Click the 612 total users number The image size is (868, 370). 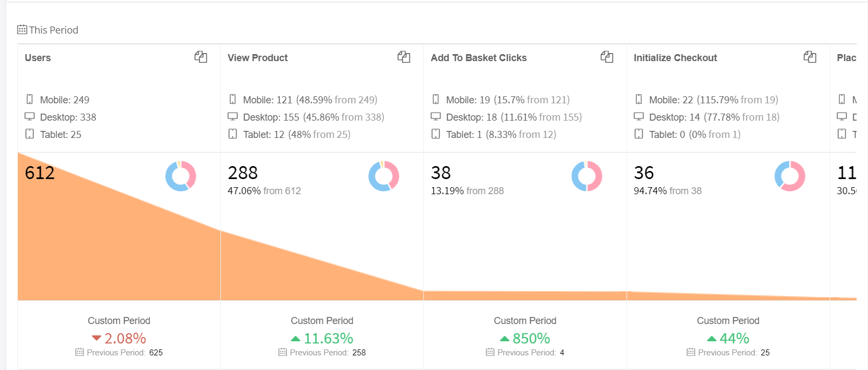point(40,173)
